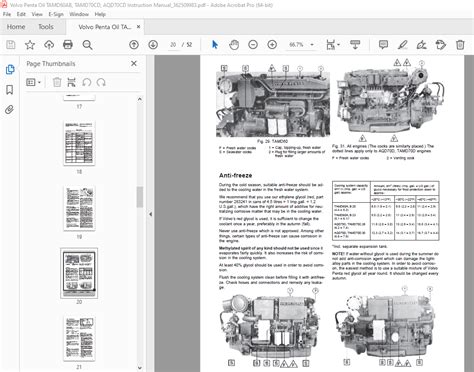Toggle the Bookmarks panel icon
This screenshot has height=372, width=474.
pos(10,90)
